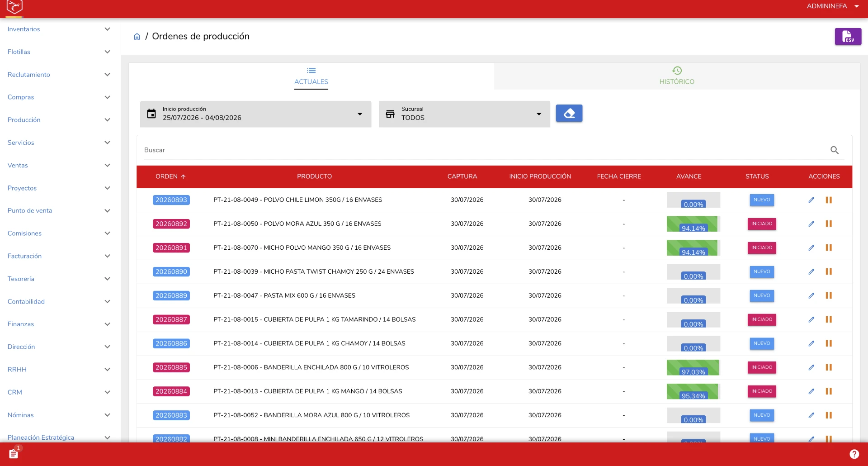Pause order 20260892 using pause icon
This screenshot has width=868, height=466.
829,224
